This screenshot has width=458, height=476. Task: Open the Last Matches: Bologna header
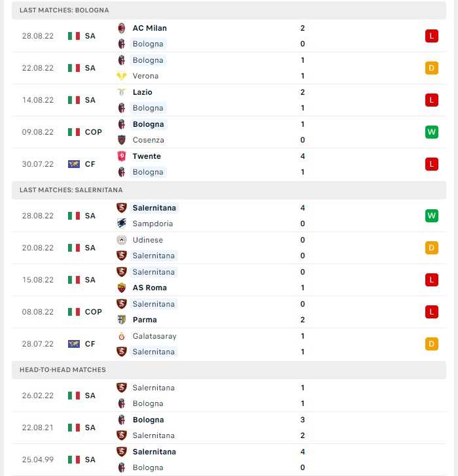click(229, 10)
